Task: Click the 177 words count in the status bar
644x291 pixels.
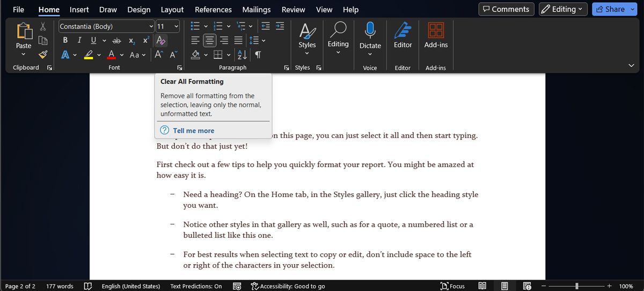Action: click(60, 286)
